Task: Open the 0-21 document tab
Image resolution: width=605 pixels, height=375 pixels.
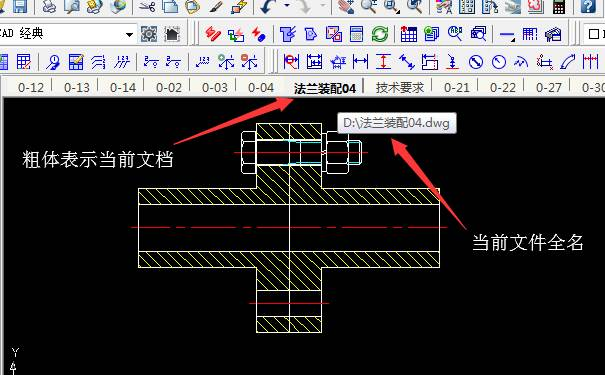Action: pyautogui.click(x=456, y=88)
